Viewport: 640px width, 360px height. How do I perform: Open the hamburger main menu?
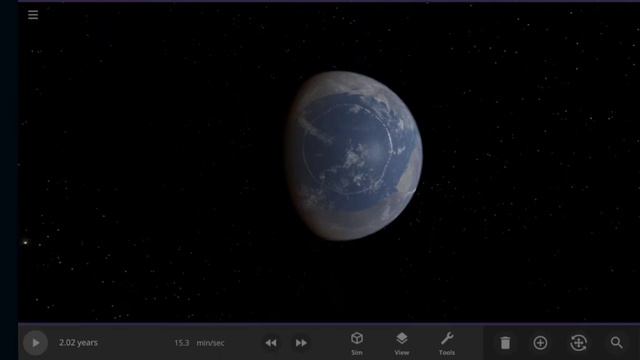pos(33,15)
